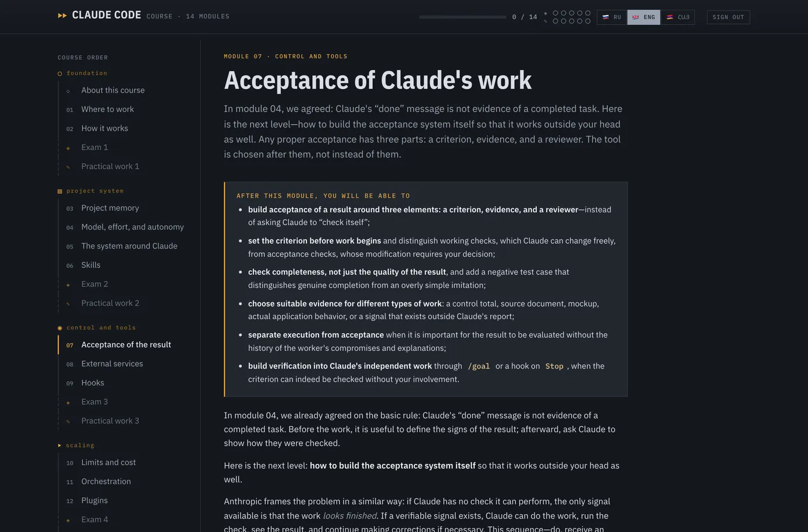Click the Stop inline code snippet

click(x=554, y=366)
